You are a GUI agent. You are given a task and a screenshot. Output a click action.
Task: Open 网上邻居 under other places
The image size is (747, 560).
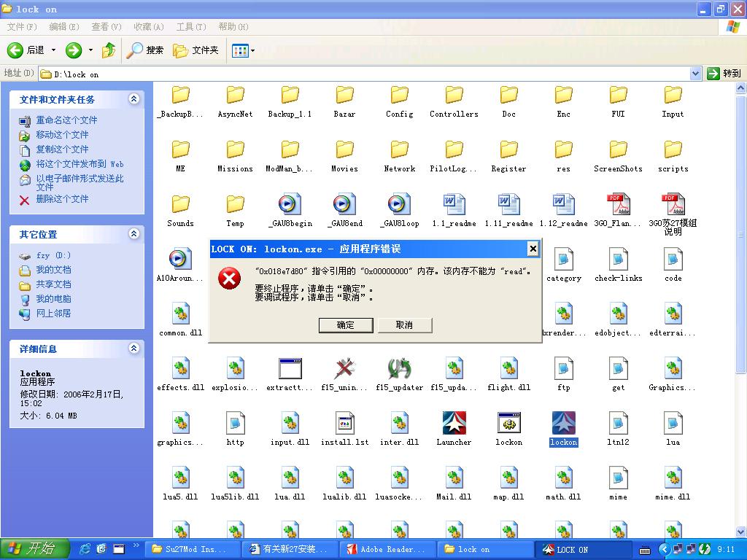click(x=53, y=314)
